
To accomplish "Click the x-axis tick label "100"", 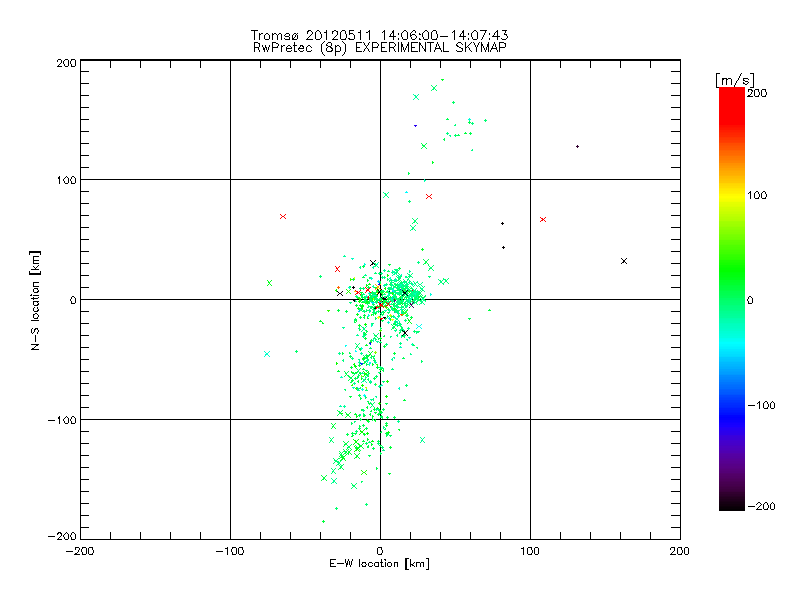I will click(x=530, y=551).
